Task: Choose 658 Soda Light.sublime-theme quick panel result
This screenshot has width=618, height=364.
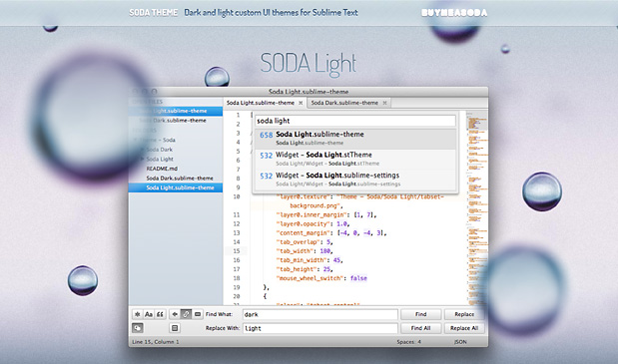Action: click(355, 139)
